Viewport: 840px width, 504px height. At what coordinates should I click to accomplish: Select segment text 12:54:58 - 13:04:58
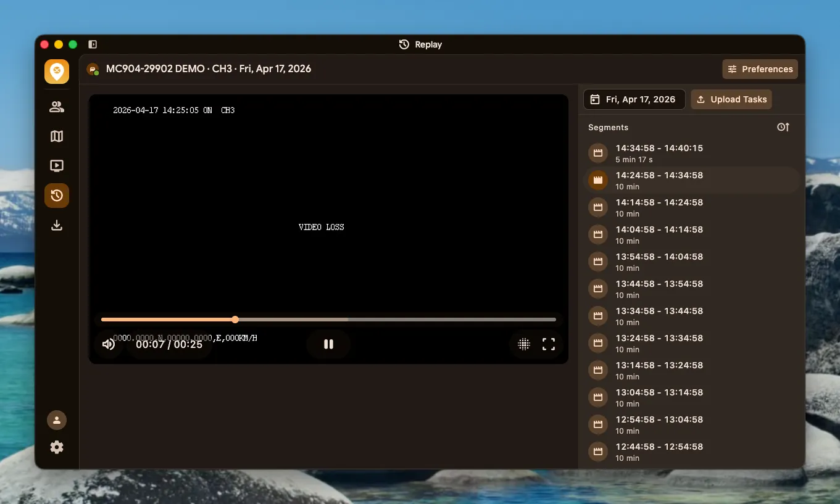(x=659, y=419)
